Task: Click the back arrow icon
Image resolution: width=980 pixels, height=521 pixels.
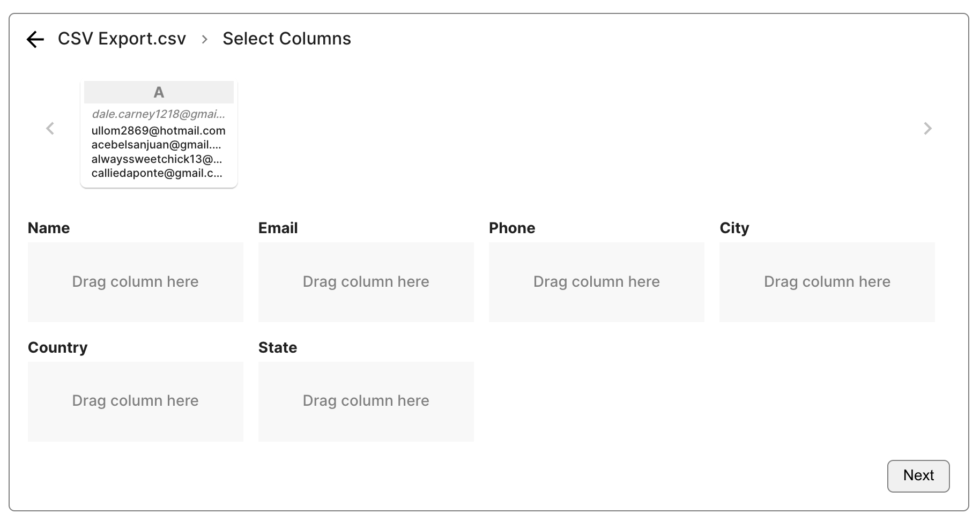Action: (x=35, y=39)
